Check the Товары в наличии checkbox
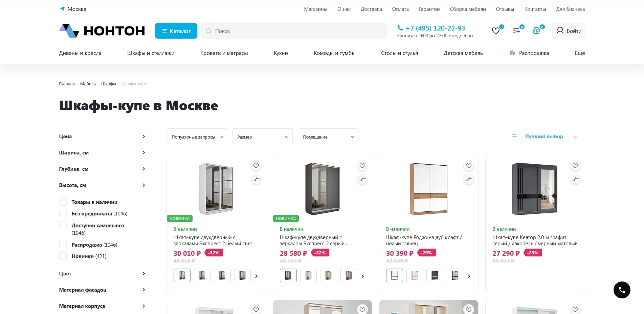The height and width of the screenshot is (314, 644). [x=63, y=202]
